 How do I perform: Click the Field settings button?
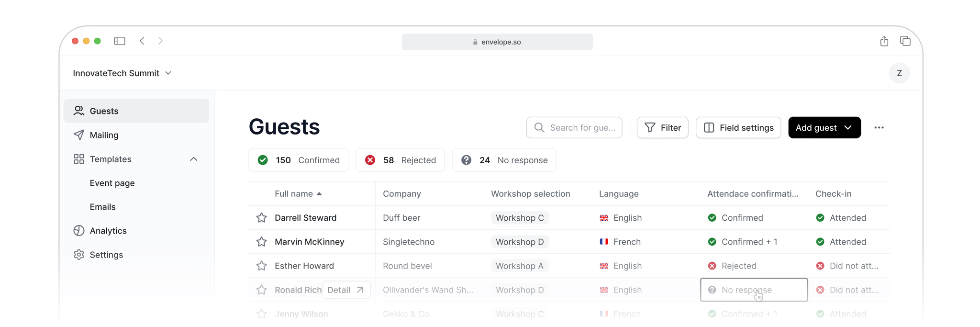click(x=738, y=128)
